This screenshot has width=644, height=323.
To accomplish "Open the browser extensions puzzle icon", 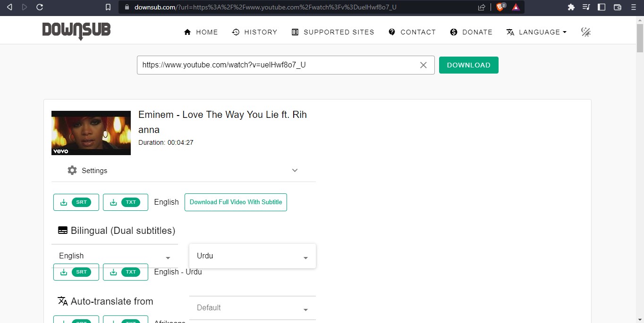I will tap(571, 7).
